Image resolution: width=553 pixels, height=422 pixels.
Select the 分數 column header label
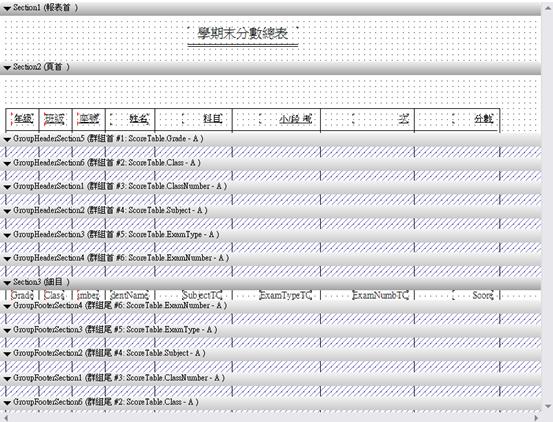point(473,119)
